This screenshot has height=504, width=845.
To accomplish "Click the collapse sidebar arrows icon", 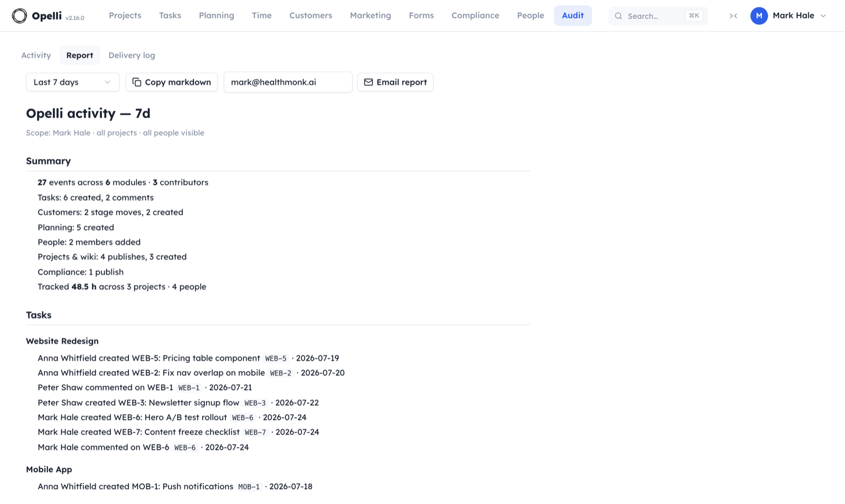I will tap(733, 16).
